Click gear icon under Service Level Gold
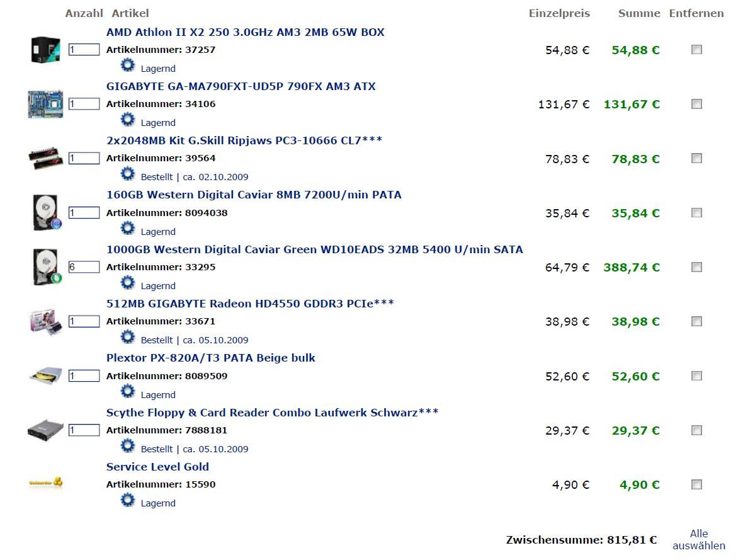 128,500
